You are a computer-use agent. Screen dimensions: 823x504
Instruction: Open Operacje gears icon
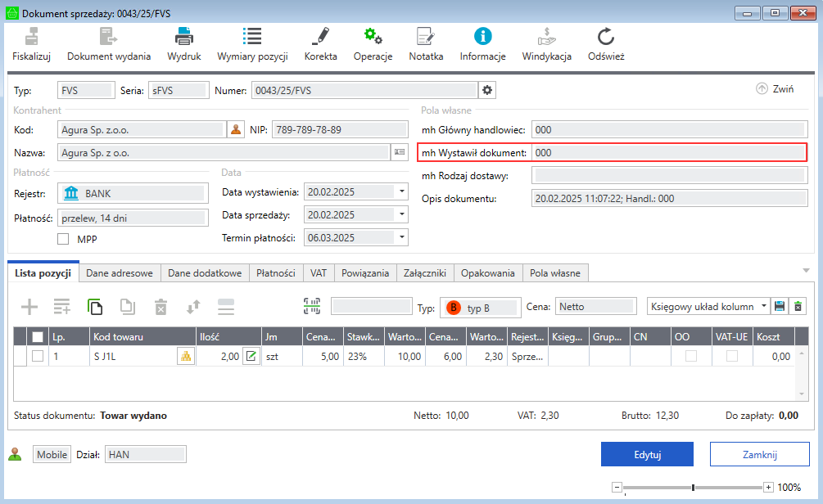(x=373, y=37)
